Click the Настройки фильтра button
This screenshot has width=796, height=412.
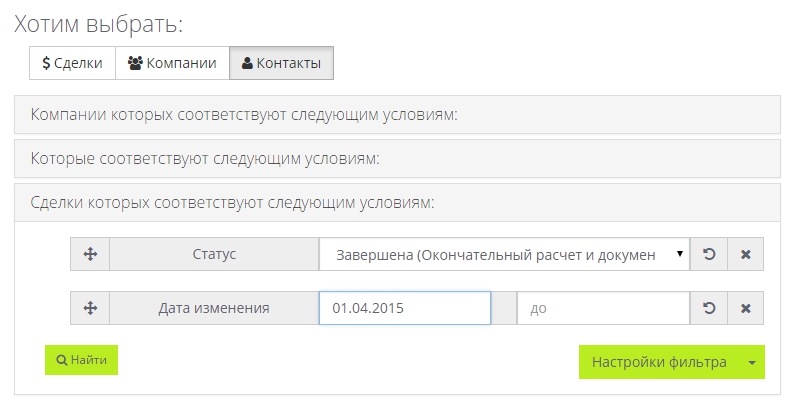point(659,362)
